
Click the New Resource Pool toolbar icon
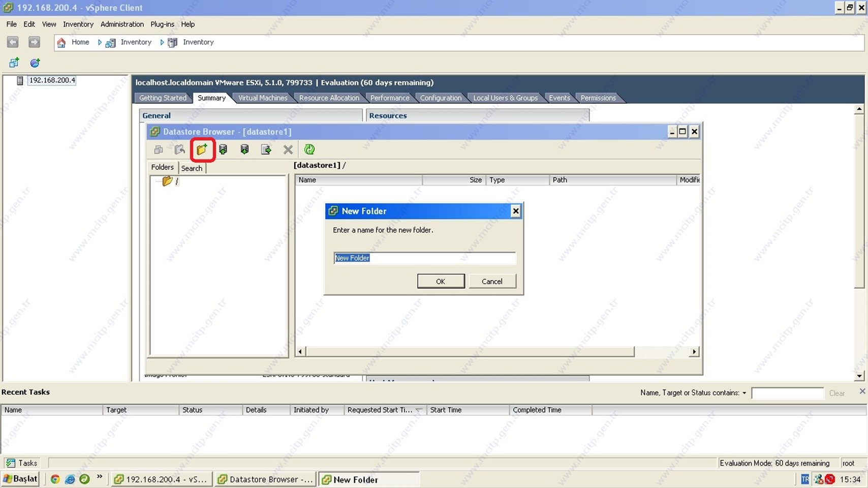point(35,63)
